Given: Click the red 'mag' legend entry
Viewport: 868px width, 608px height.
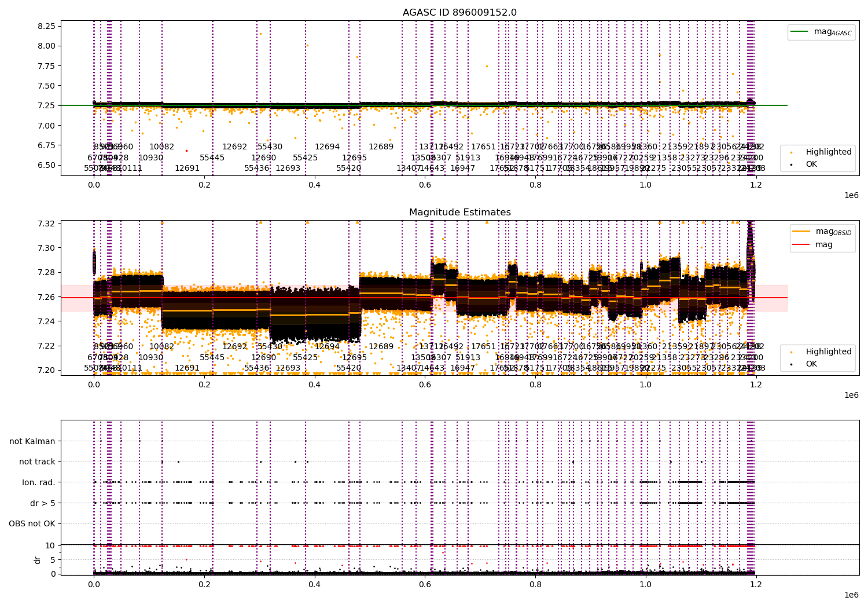Looking at the screenshot, I should click(x=812, y=244).
